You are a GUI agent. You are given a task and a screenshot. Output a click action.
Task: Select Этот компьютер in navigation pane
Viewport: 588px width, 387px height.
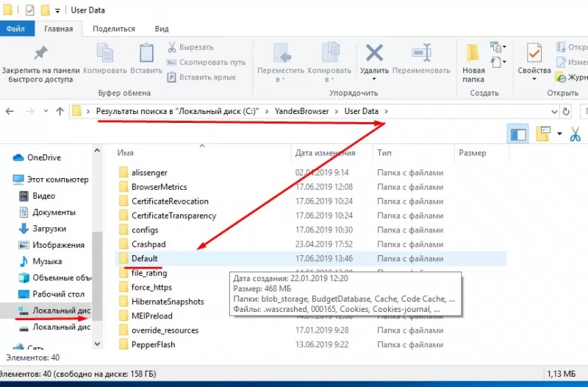click(50, 180)
